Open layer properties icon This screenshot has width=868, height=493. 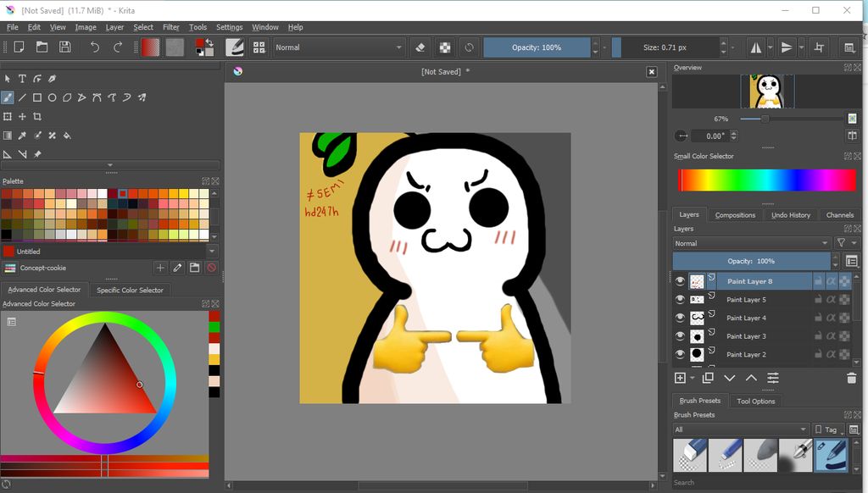[773, 378]
